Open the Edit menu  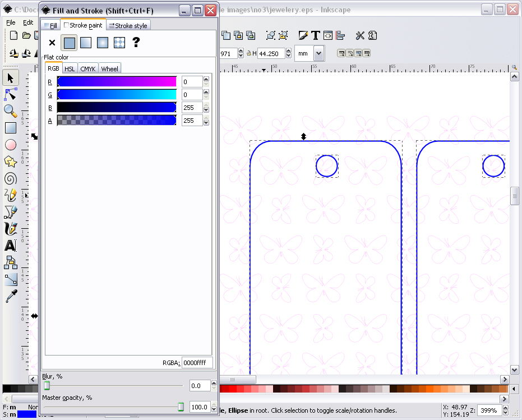pyautogui.click(x=28, y=22)
